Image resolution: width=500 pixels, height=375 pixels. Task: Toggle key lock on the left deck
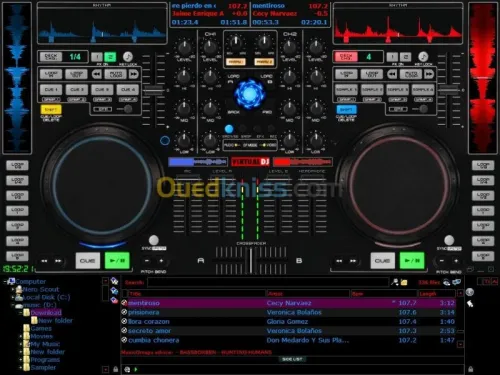pyautogui.click(x=128, y=57)
